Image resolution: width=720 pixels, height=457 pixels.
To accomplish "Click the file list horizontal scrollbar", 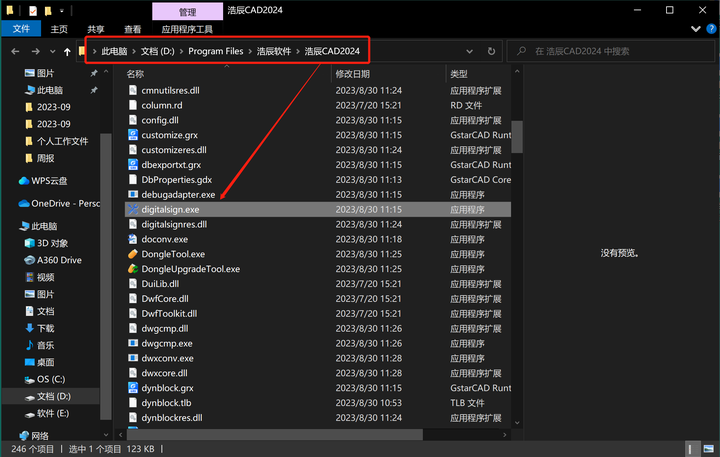I will (275, 434).
